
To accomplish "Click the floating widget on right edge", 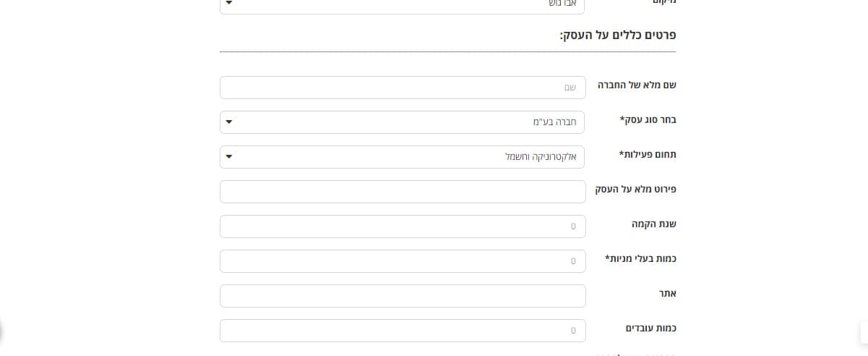I will click(864, 332).
